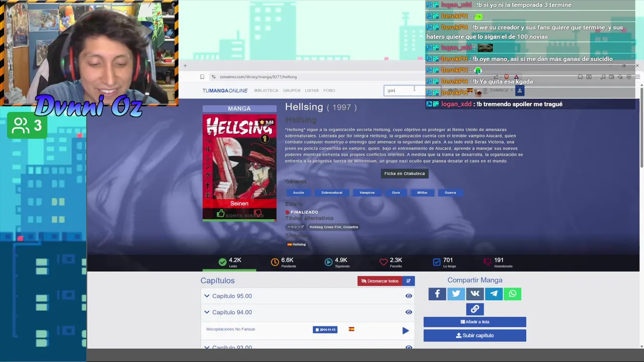644x362 pixels.
Task: Click alternative title Hellsing Cross Fire; Crossfire
Action: click(x=334, y=227)
